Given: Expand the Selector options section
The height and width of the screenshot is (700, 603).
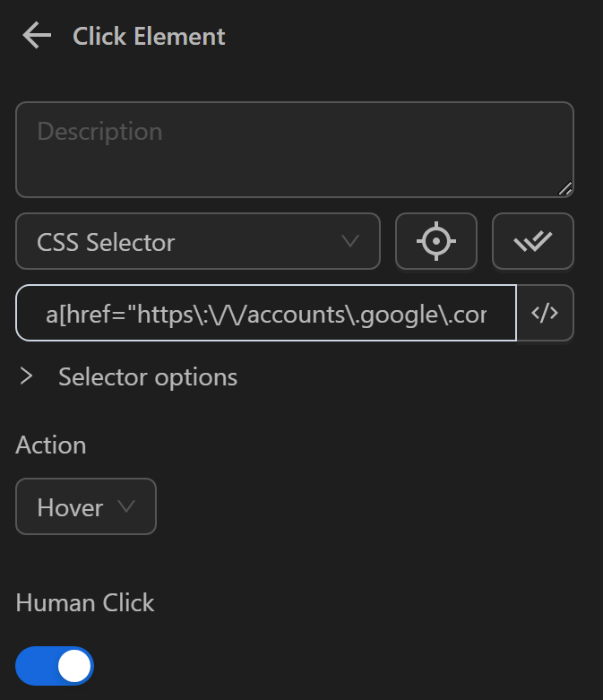Looking at the screenshot, I should 148,376.
